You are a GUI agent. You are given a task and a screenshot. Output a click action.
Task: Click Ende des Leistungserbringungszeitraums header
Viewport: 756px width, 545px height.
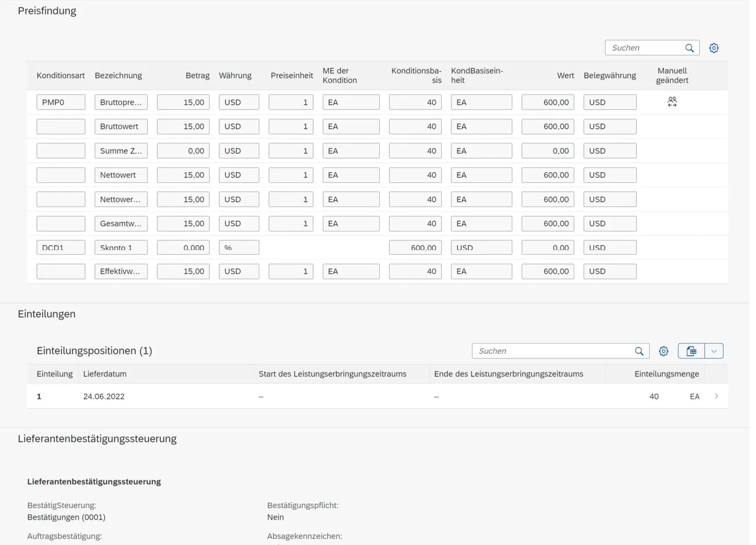point(508,374)
